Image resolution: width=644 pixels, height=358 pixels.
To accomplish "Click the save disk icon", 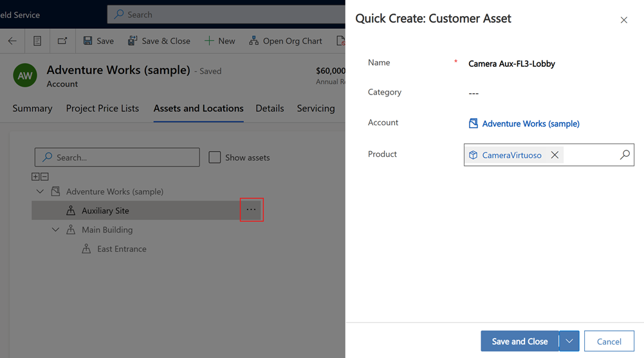I will 88,40.
